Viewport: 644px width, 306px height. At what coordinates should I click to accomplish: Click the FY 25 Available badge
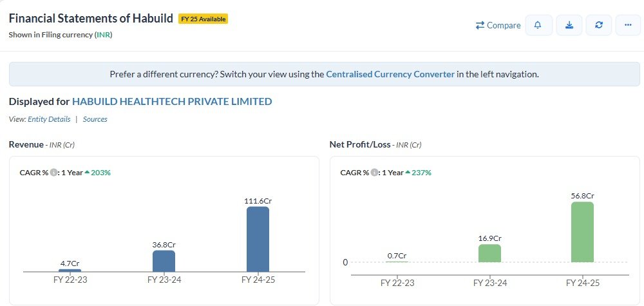coord(203,19)
